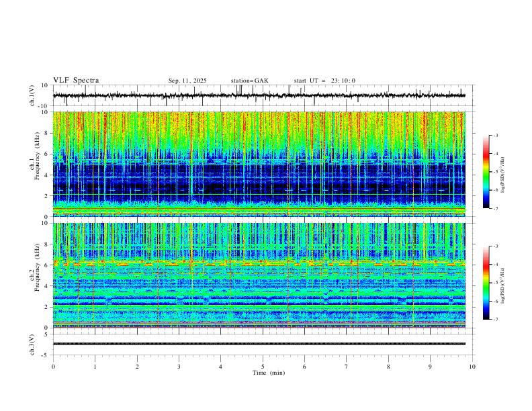Click the ch.3 black waveform band

[259, 344]
